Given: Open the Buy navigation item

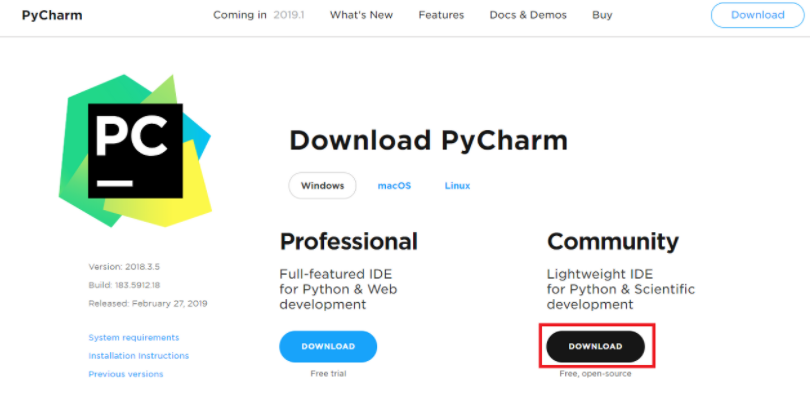Looking at the screenshot, I should pos(602,15).
